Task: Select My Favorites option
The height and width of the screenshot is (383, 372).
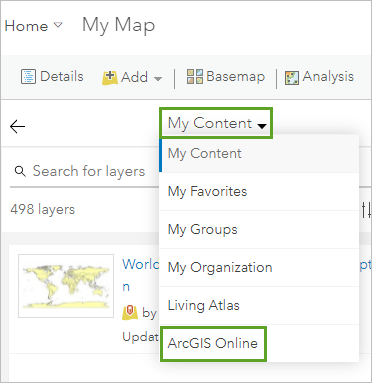Action: 259,192
